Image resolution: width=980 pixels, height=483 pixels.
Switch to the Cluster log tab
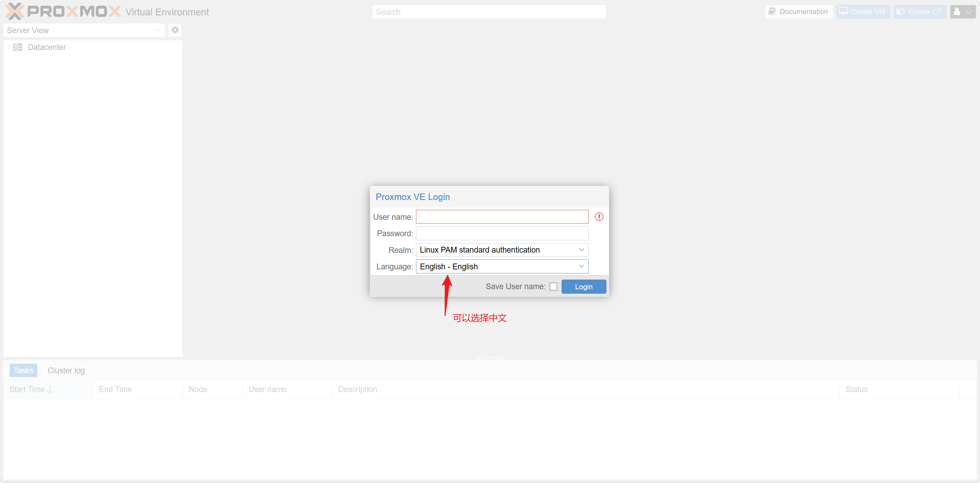(66, 371)
